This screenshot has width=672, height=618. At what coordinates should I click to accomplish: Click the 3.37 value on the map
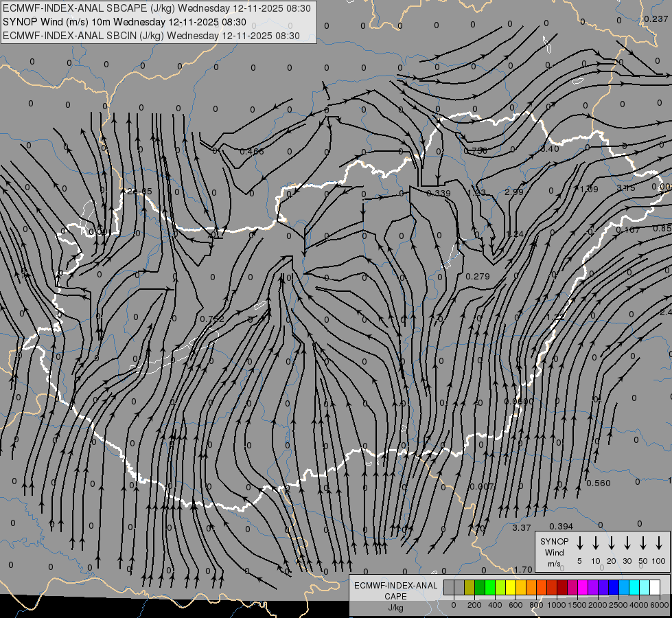[x=522, y=528]
